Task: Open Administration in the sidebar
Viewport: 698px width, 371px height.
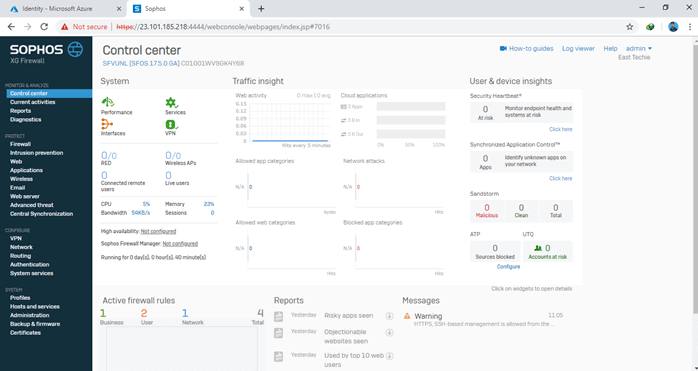Action: point(29,315)
